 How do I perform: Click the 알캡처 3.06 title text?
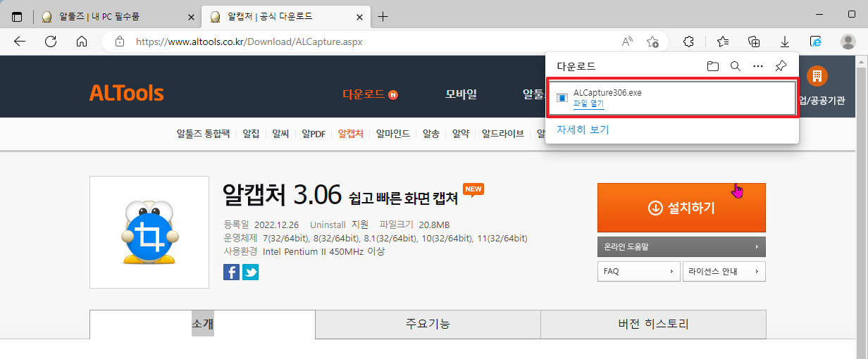[x=282, y=194]
